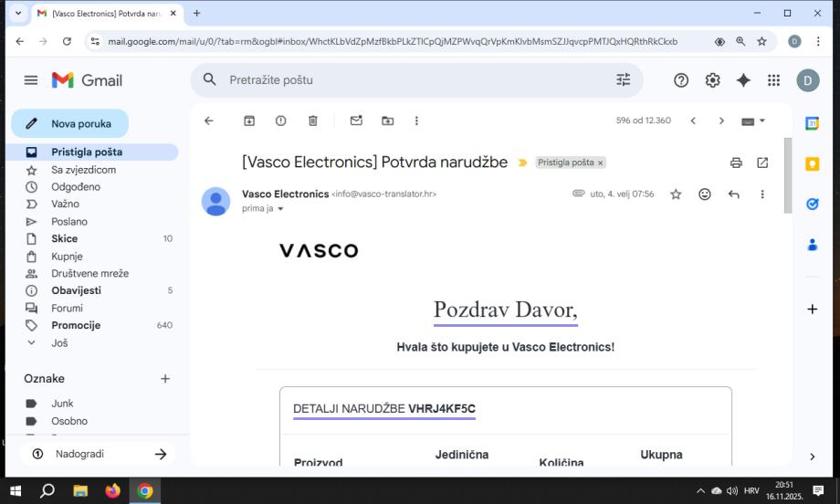Report email as spam

pos(280,121)
